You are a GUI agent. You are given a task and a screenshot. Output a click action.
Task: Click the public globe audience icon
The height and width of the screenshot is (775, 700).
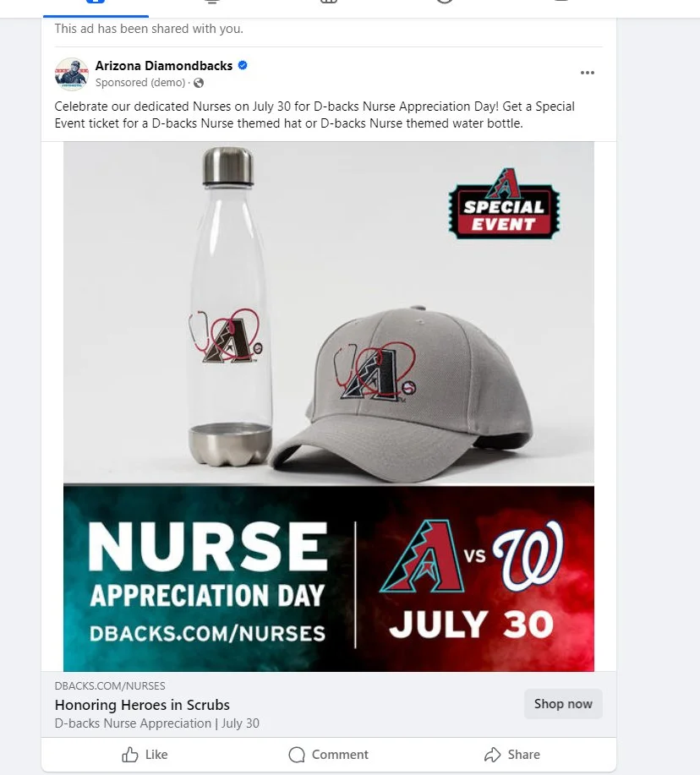click(199, 83)
